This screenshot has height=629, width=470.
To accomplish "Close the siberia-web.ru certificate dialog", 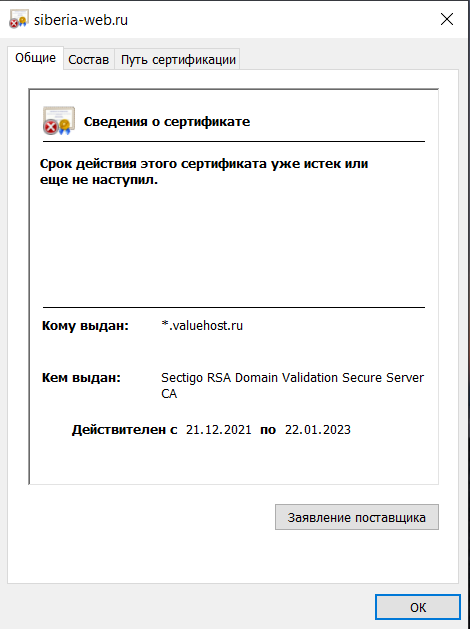I will 447,19.
